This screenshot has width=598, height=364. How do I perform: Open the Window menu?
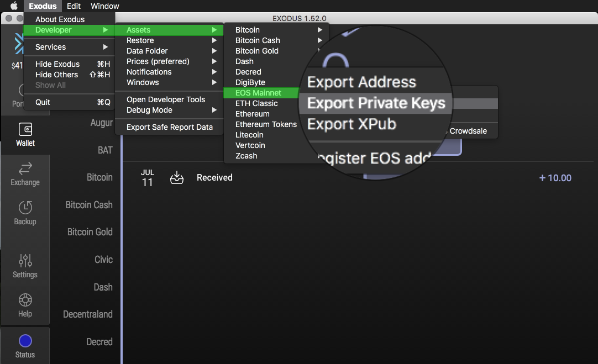coord(105,6)
